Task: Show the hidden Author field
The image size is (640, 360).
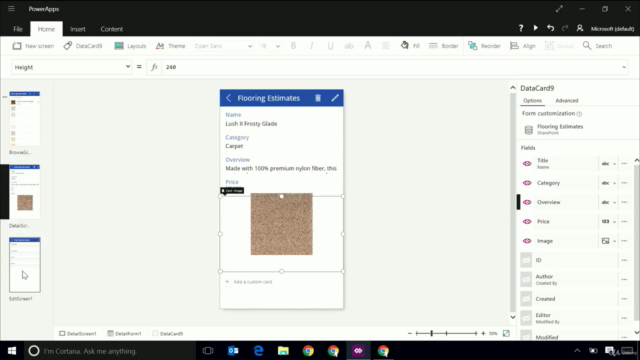Action: (x=526, y=280)
